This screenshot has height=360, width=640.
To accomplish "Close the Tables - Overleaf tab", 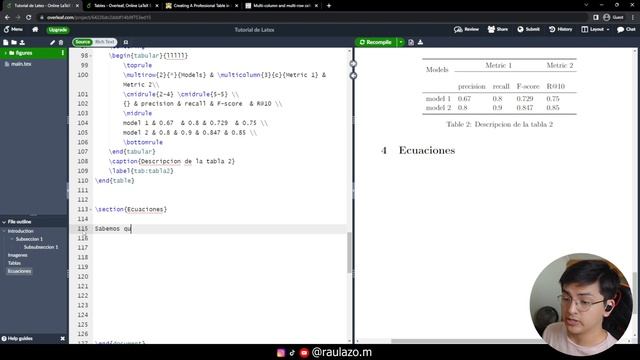I will [x=157, y=6].
